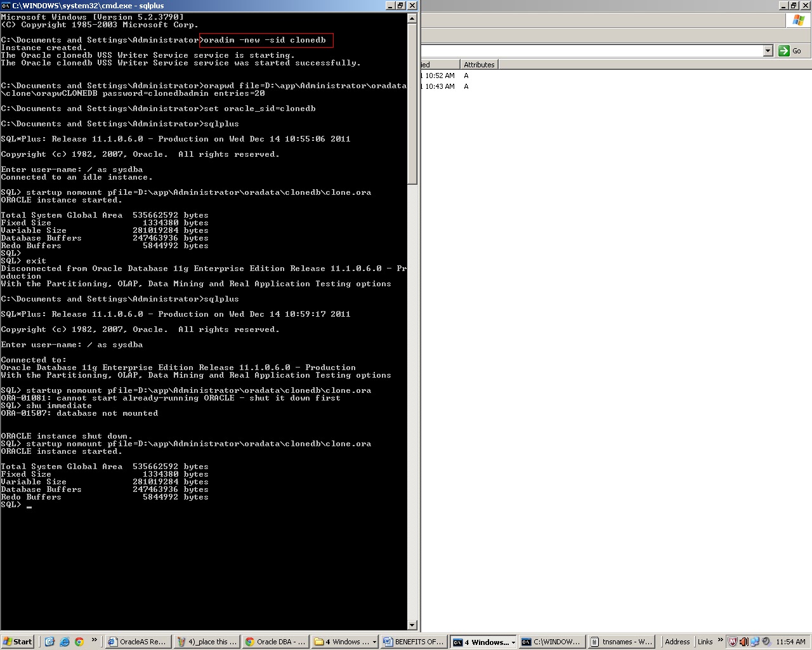Open the Address bar dropdown list
This screenshot has height=650, width=812.
coord(768,51)
